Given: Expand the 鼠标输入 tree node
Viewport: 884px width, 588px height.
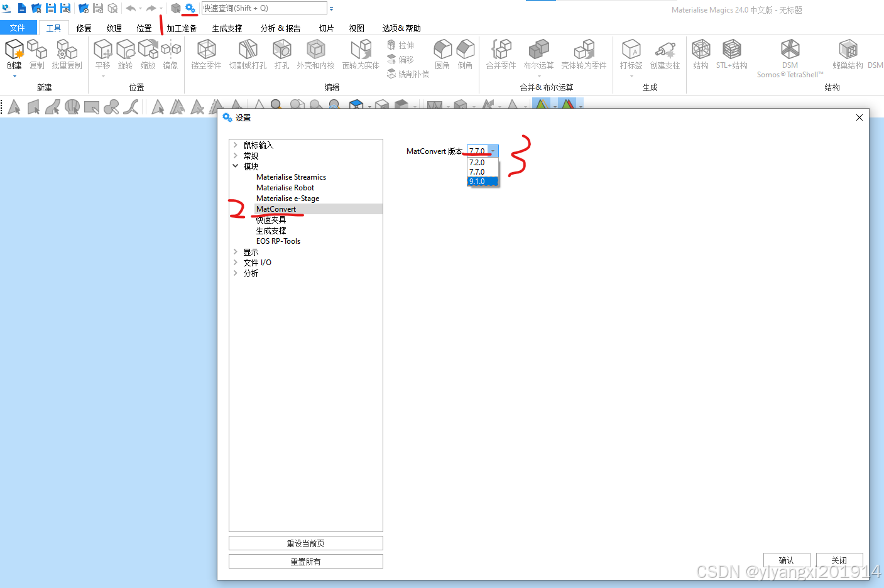Looking at the screenshot, I should (x=236, y=145).
